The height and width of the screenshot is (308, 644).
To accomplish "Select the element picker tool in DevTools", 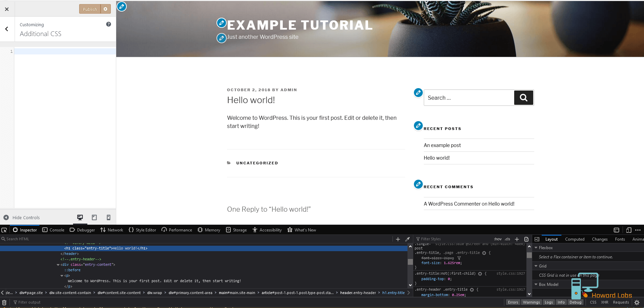I will tap(4, 230).
